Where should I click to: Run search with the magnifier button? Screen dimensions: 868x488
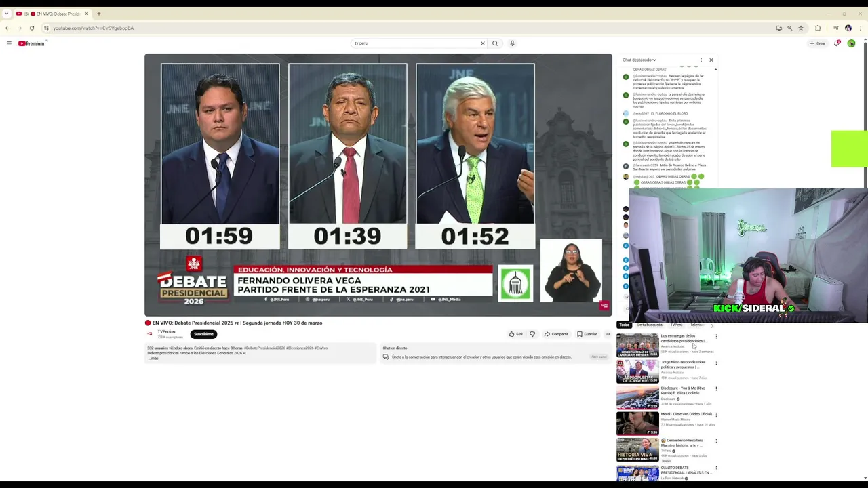(x=495, y=43)
